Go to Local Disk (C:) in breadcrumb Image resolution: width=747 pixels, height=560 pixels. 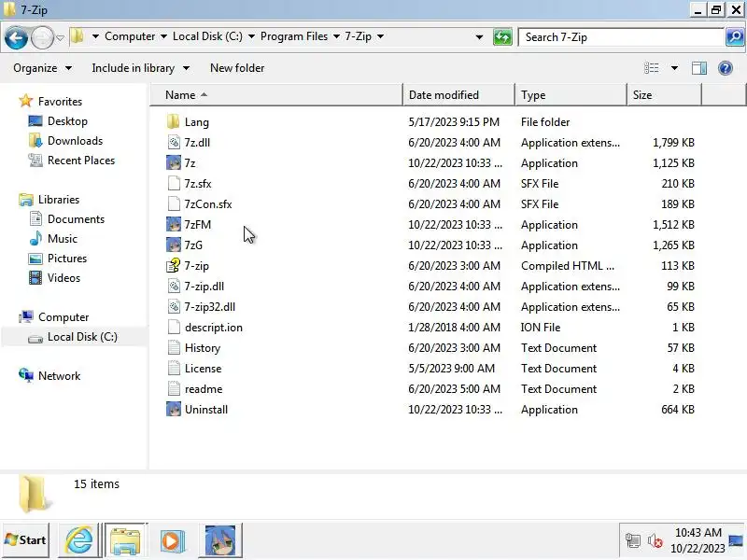tap(207, 36)
